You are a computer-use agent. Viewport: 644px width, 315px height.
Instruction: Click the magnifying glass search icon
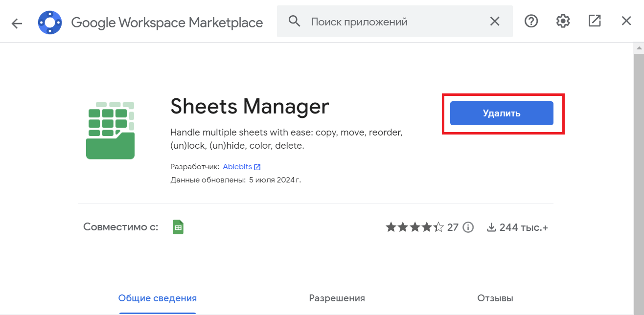[294, 21]
